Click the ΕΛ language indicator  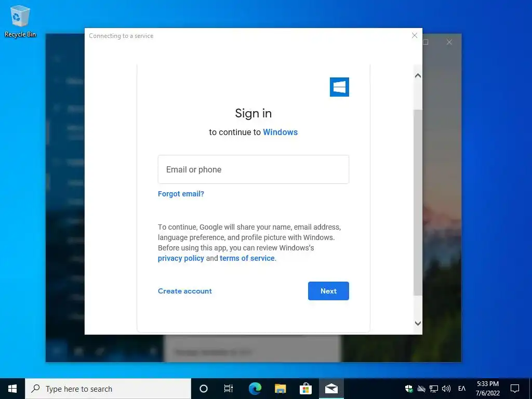coord(462,389)
